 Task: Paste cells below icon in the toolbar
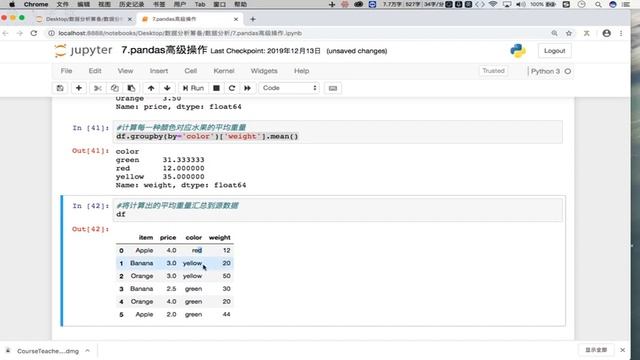tap(131, 88)
